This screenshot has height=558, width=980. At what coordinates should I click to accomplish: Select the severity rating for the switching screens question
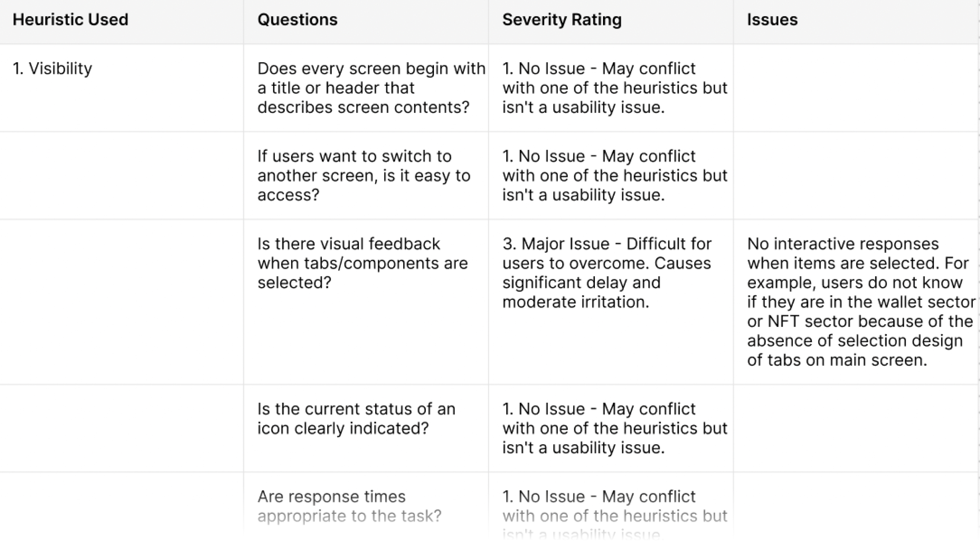(614, 176)
